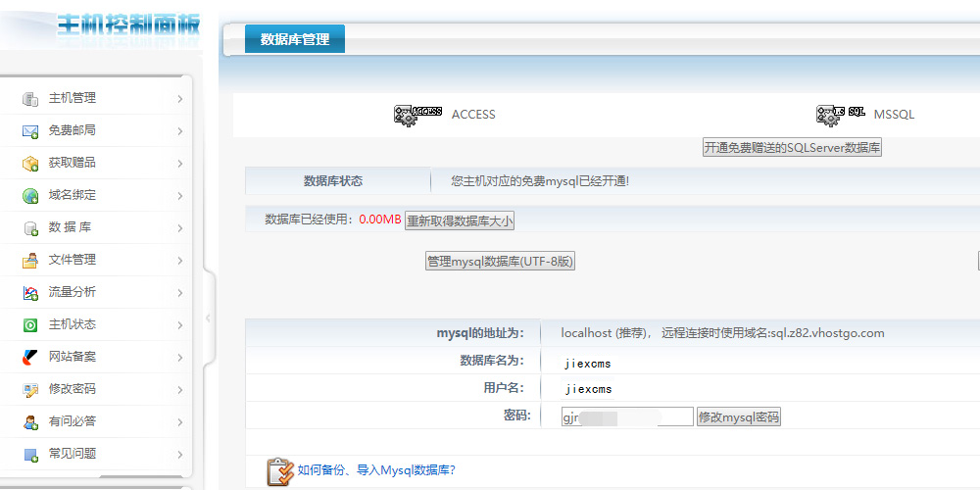Expand the 主机状态 menu arrow
Image resolution: width=980 pixels, height=490 pixels.
(180, 325)
